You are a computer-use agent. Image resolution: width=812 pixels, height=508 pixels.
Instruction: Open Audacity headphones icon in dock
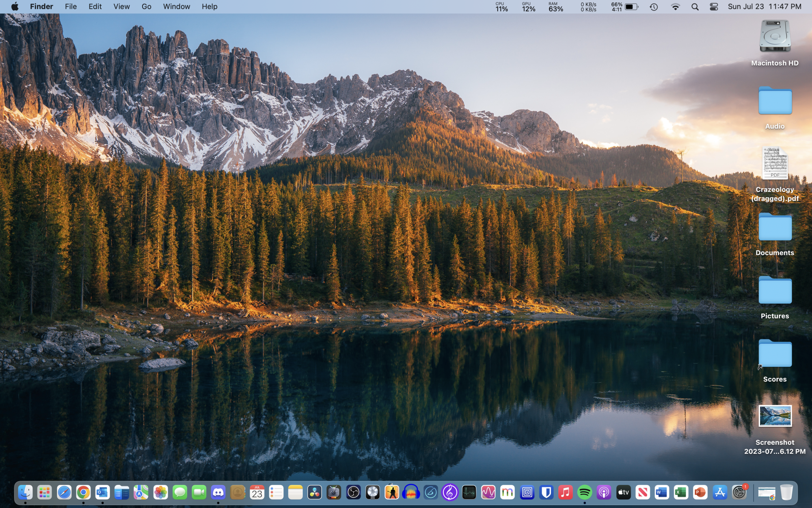pyautogui.click(x=411, y=493)
